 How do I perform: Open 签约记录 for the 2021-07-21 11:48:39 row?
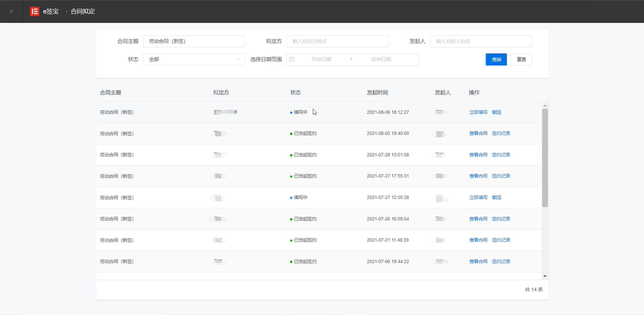click(501, 240)
